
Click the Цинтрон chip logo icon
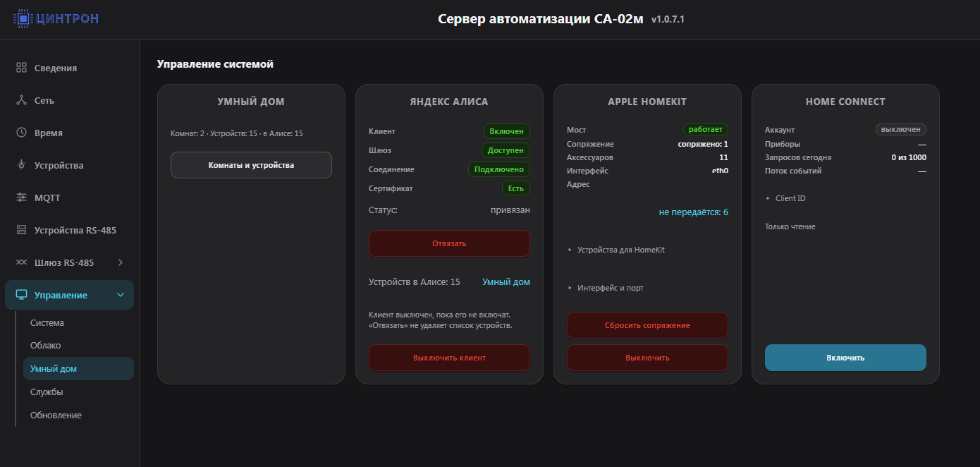tap(23, 18)
